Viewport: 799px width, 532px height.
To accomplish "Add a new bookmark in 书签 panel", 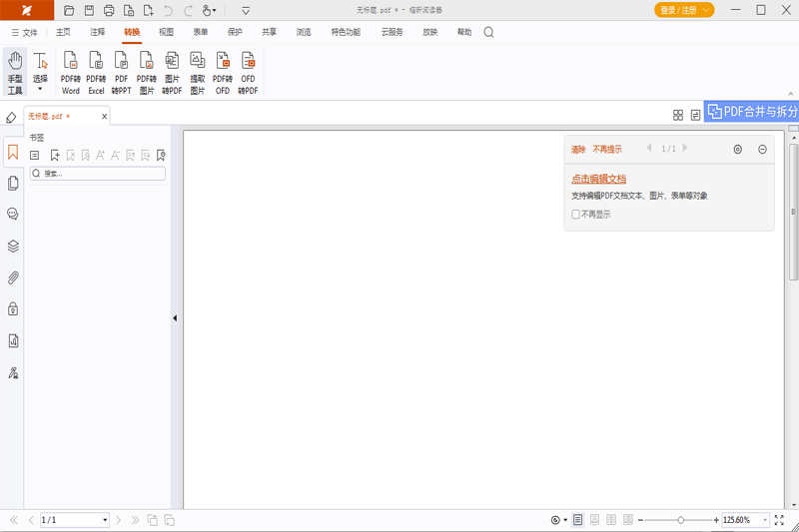I will point(55,155).
